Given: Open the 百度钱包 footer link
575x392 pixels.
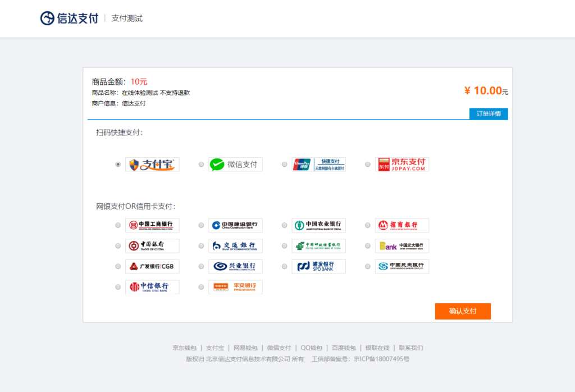Looking at the screenshot, I should [344, 348].
